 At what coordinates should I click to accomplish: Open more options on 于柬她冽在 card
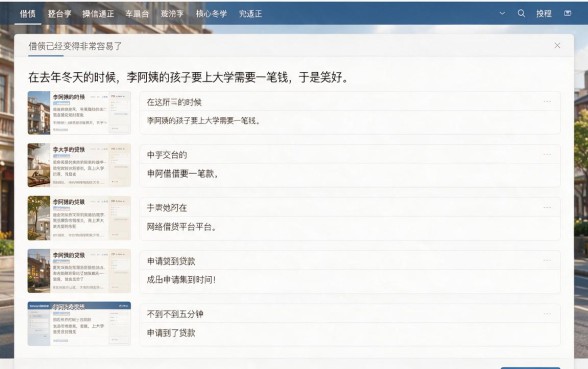pyautogui.click(x=547, y=207)
